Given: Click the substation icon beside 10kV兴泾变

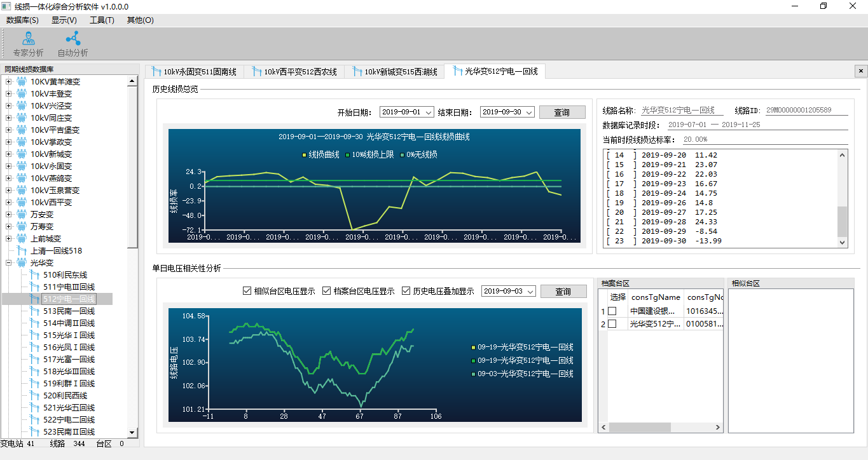Looking at the screenshot, I should coord(22,105).
